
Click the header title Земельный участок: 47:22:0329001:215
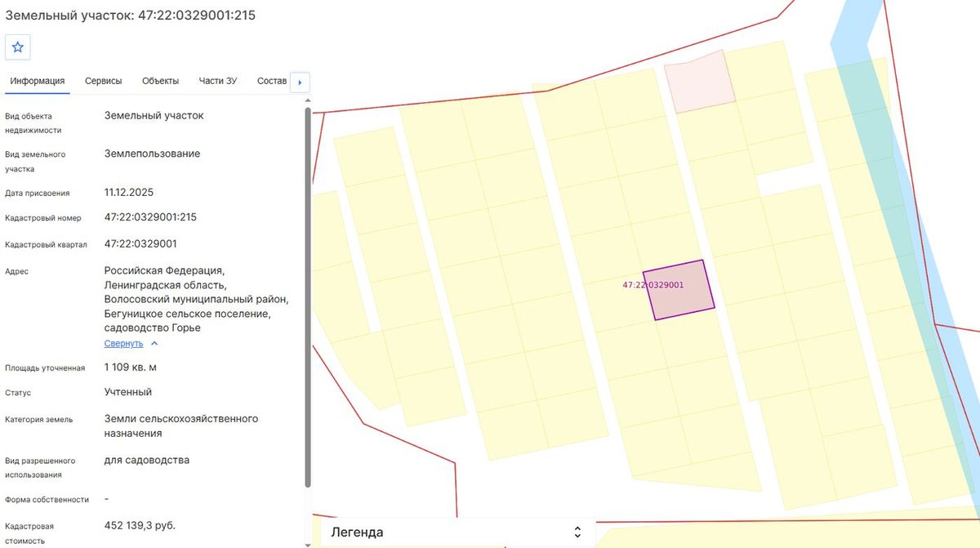pyautogui.click(x=131, y=15)
